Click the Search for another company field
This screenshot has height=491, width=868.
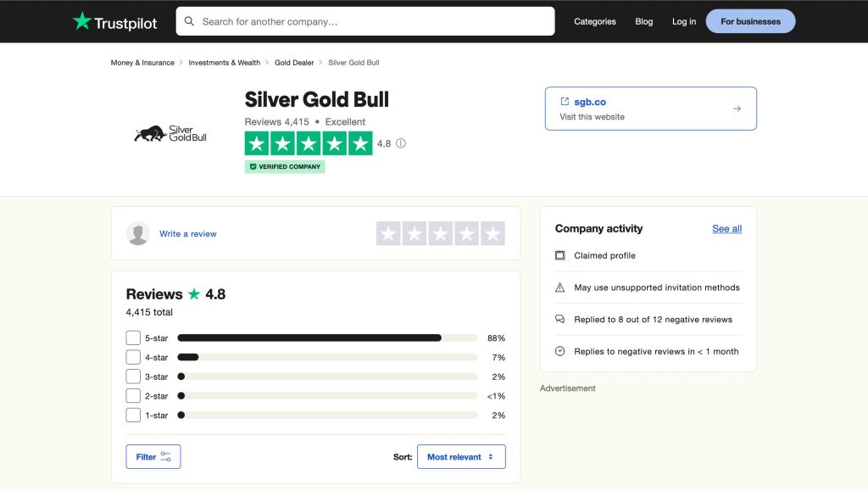point(373,21)
